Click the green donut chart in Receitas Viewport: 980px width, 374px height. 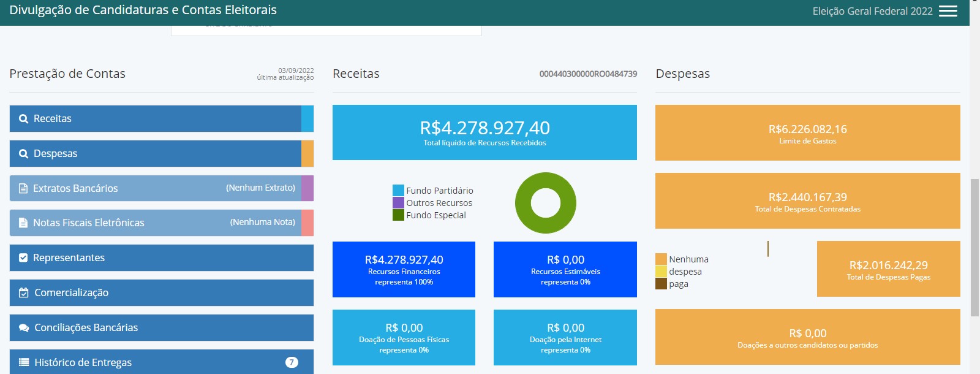click(546, 186)
